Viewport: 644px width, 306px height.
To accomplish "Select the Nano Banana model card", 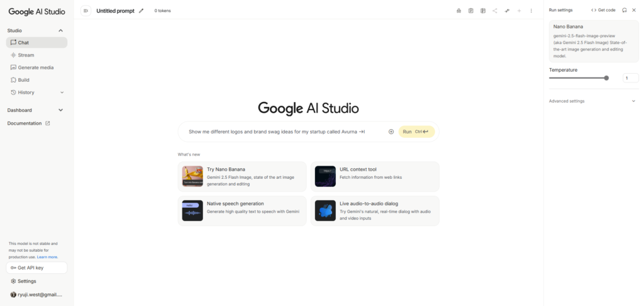I will 594,41.
